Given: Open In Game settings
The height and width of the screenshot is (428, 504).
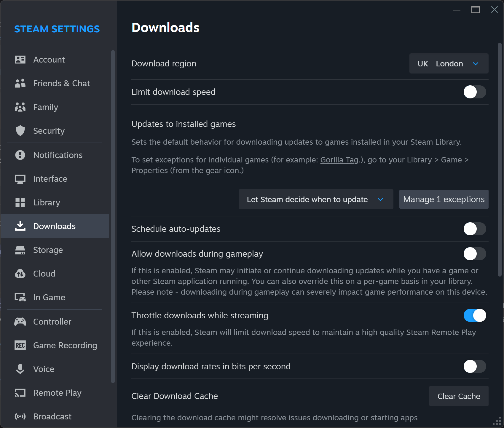Looking at the screenshot, I should (x=55, y=297).
